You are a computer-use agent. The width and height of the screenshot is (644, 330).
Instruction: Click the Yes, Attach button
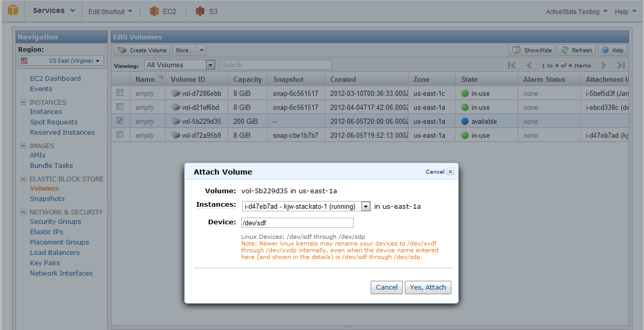coord(428,288)
